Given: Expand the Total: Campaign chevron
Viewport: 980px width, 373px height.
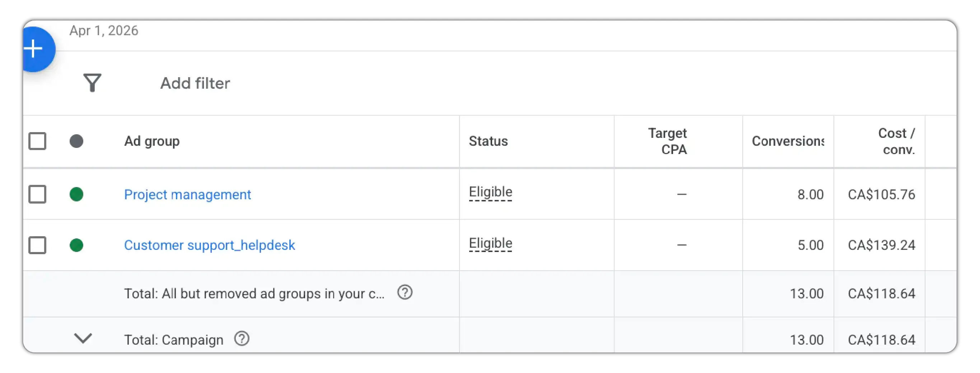Looking at the screenshot, I should (x=83, y=338).
